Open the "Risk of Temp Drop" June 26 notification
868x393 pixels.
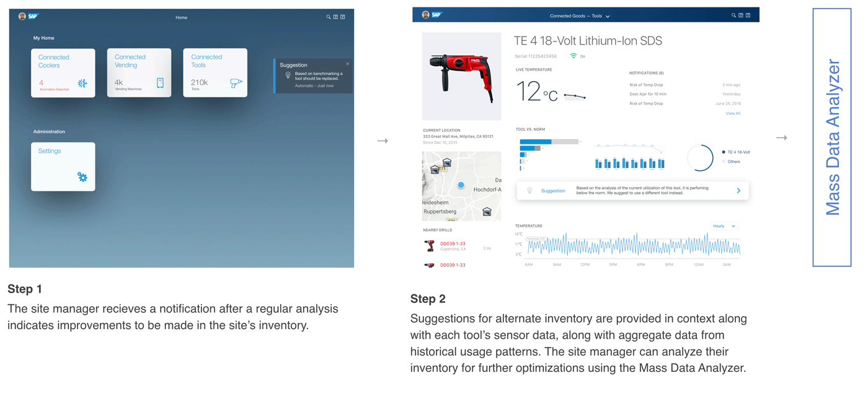point(684,104)
